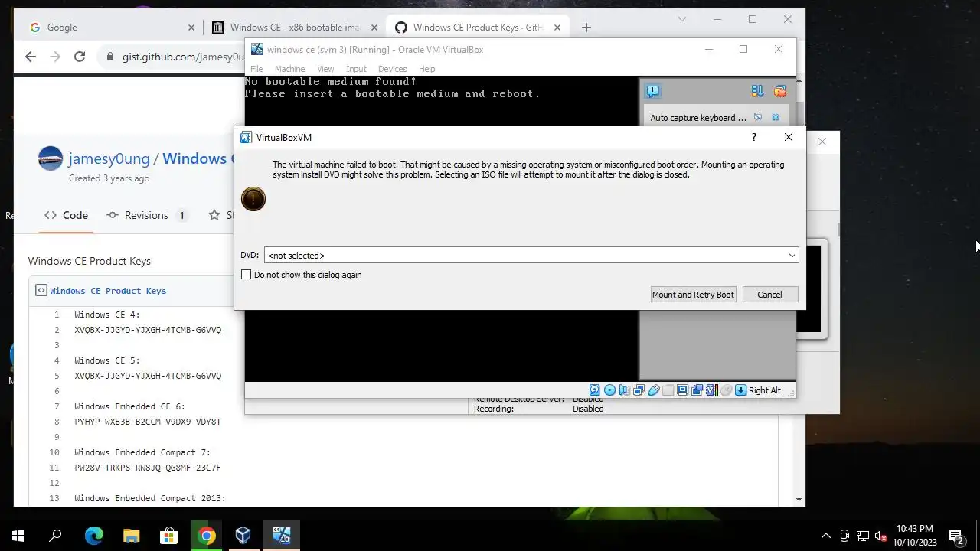Click optical disk indicator in VM status bar
The width and height of the screenshot is (980, 551).
tap(609, 390)
